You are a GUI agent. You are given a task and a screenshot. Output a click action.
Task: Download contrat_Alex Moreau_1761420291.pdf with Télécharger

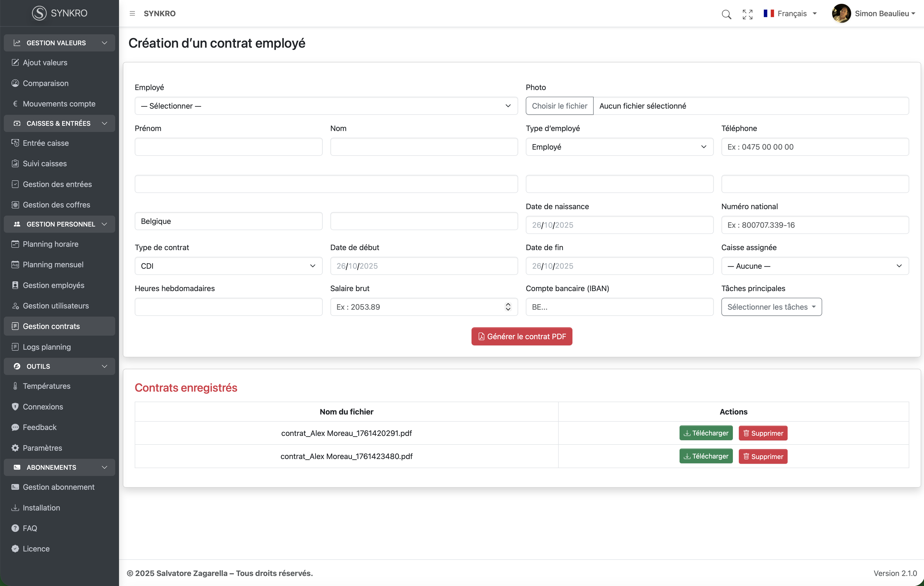click(706, 433)
